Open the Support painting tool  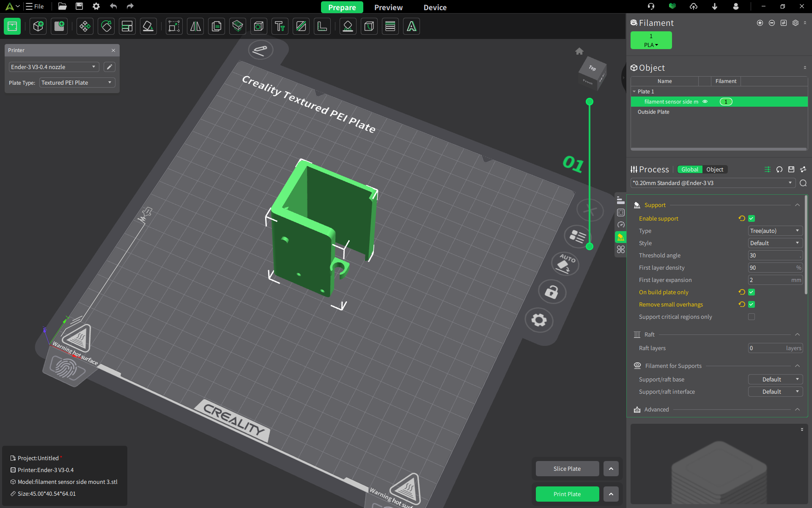tap(348, 26)
